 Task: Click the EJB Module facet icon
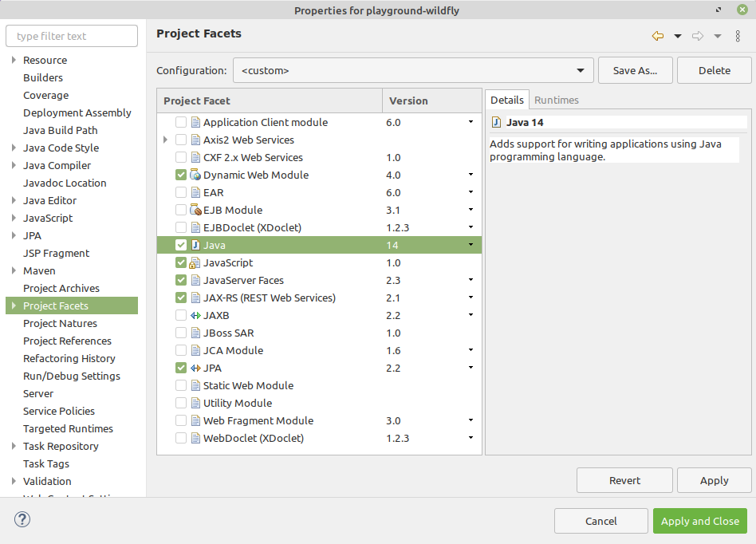pos(194,210)
